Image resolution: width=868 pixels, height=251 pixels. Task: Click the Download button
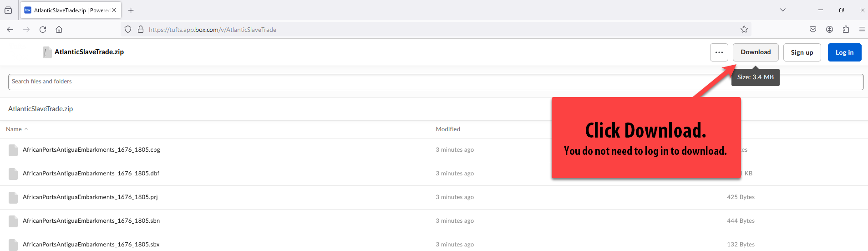[756, 52]
